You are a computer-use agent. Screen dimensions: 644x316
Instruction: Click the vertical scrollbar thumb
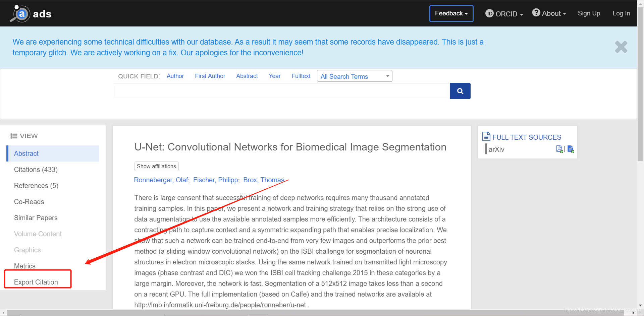tap(640, 84)
